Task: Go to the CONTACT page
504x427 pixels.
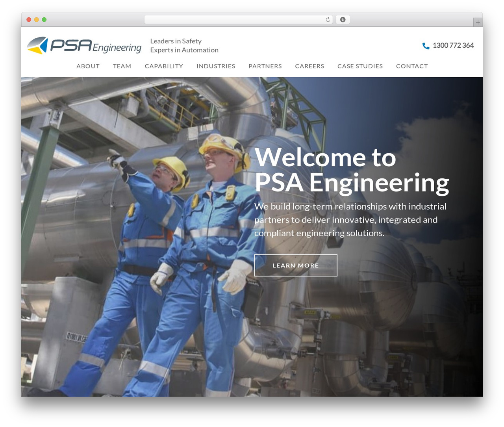Action: [412, 66]
